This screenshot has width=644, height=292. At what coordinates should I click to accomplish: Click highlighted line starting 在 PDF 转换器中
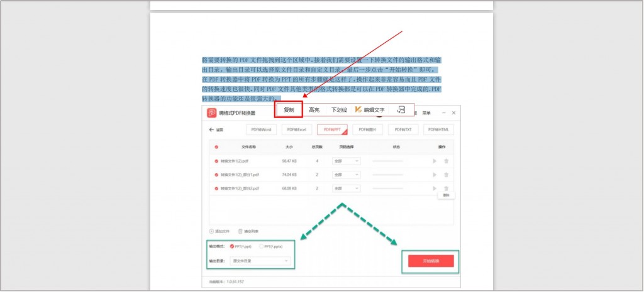(x=321, y=80)
